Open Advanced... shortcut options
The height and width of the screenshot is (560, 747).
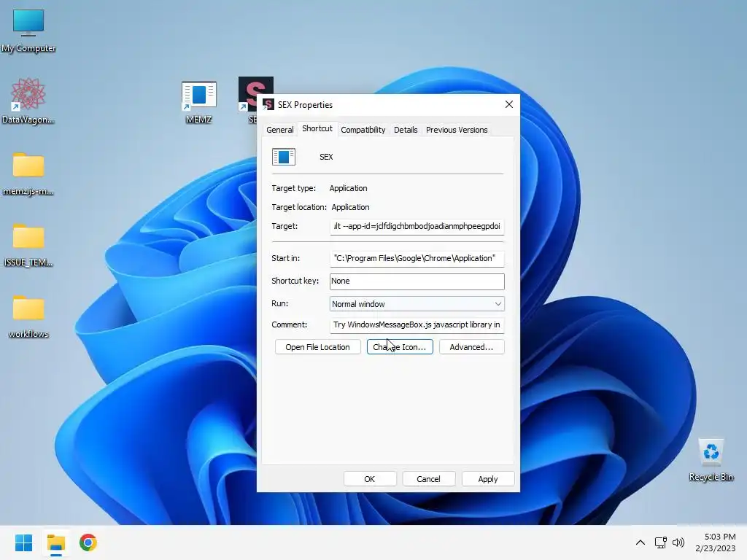pos(472,347)
